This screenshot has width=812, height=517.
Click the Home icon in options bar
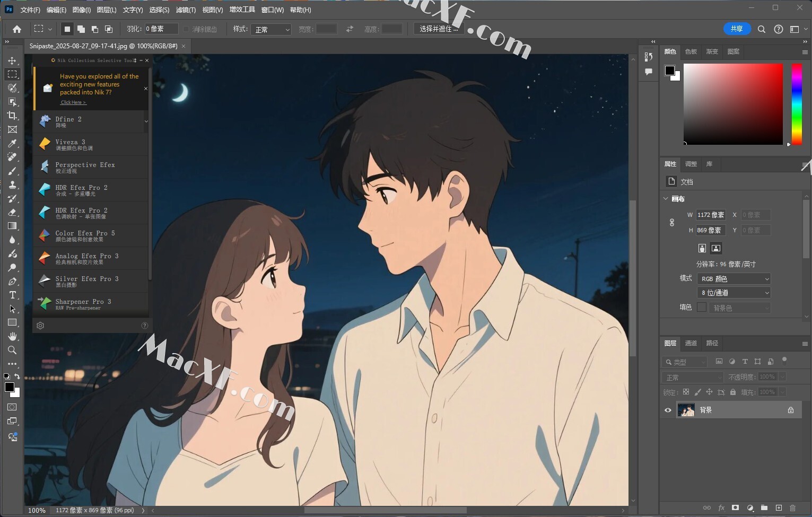17,29
